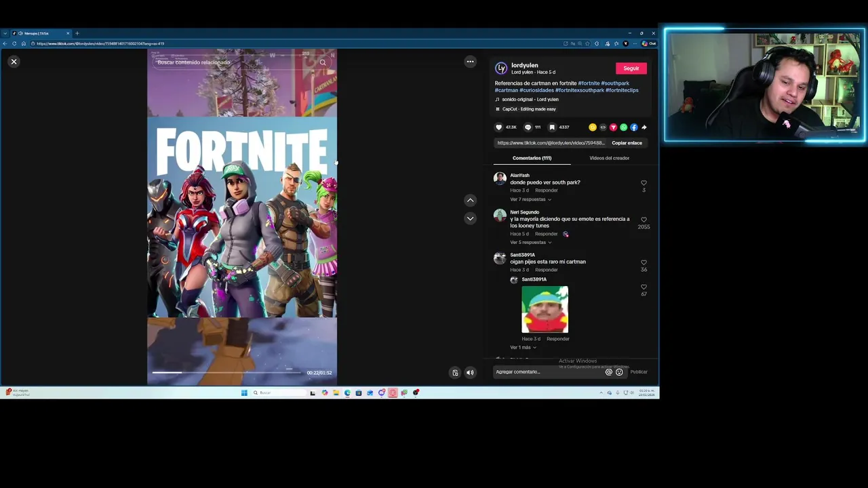Share video to WhatsApp
The width and height of the screenshot is (868, 488).
click(623, 127)
